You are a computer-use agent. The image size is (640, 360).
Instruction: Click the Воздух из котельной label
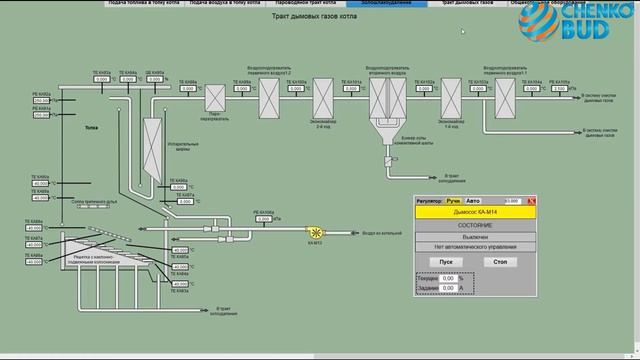(x=382, y=233)
